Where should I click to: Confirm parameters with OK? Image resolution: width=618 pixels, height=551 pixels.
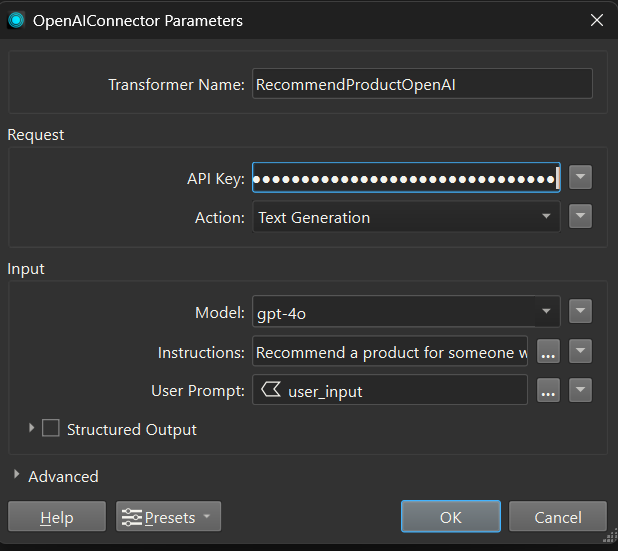click(x=451, y=516)
